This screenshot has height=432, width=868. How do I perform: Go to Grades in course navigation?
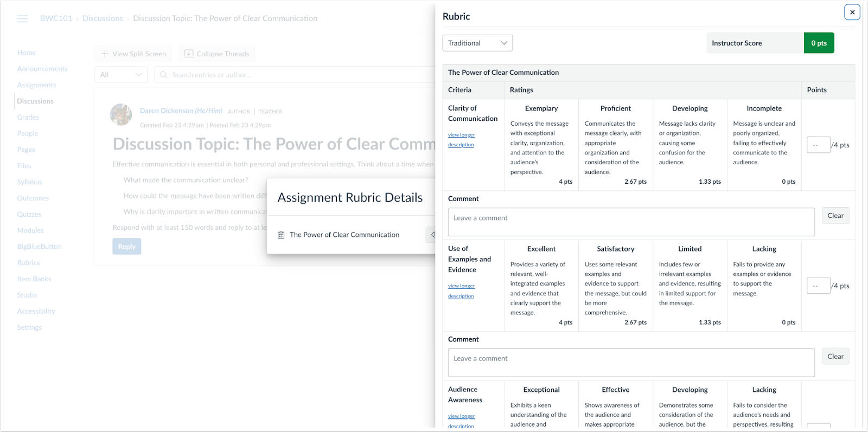pyautogui.click(x=28, y=117)
